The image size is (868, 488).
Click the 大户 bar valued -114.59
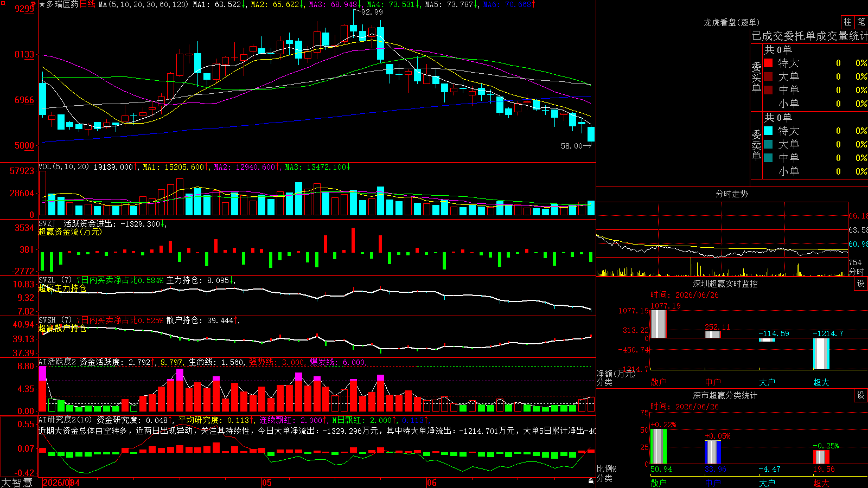[x=767, y=340]
